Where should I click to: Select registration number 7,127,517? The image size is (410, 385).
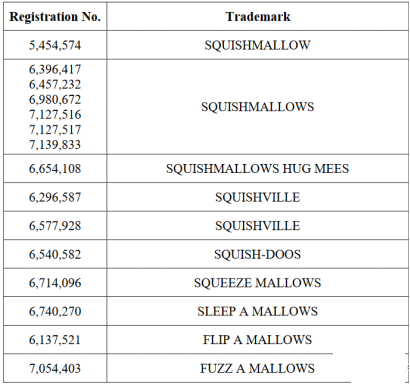(x=55, y=129)
